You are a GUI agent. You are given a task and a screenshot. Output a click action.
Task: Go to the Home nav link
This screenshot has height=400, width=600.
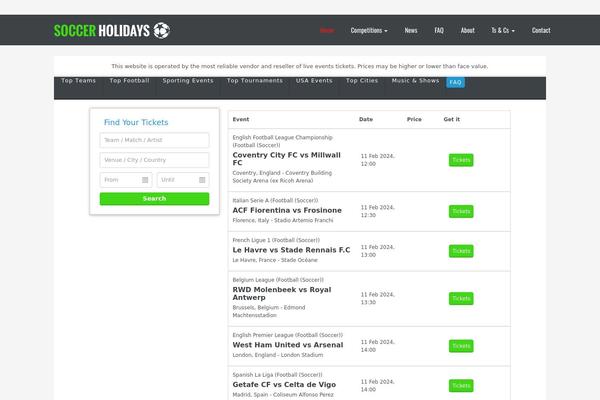pos(327,30)
